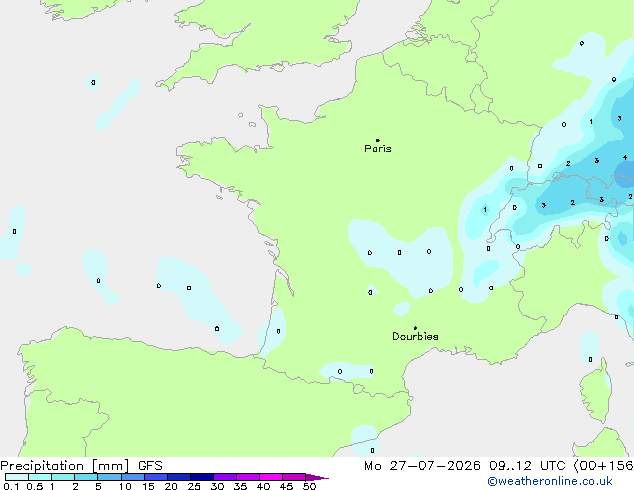Open the weatheronline.co.uk copyright link
Screen dimensions: 634x490
click(550, 481)
